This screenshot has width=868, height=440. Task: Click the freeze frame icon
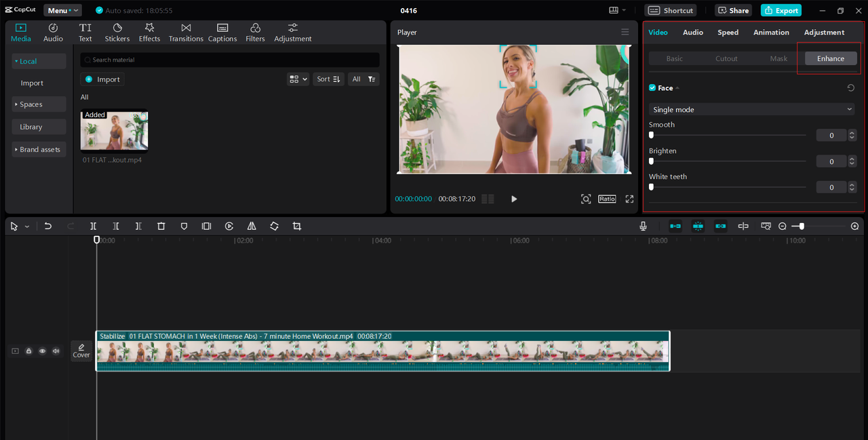pos(207,226)
